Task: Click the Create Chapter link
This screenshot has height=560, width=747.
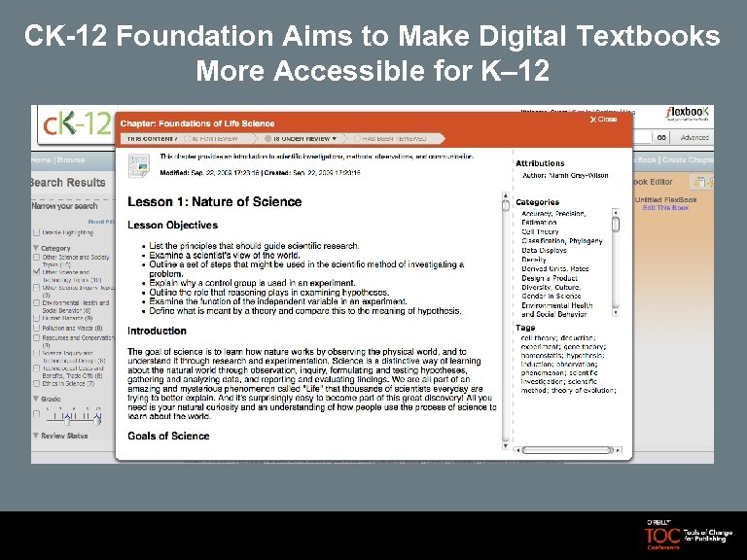Action: tap(688, 160)
